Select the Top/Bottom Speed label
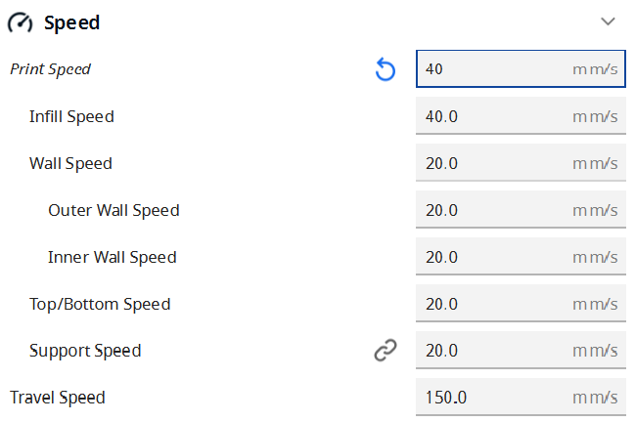Image resolution: width=635 pixels, height=422 pixels. tap(99, 304)
